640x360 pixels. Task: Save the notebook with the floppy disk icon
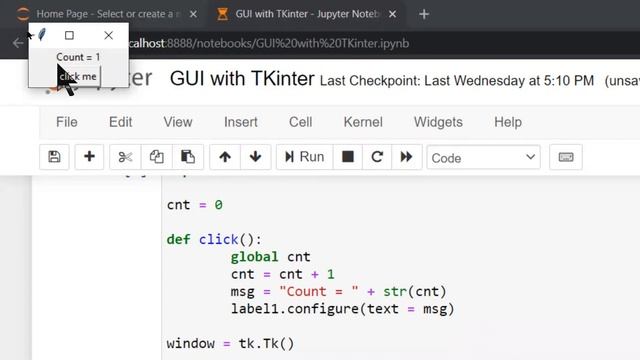[54, 157]
